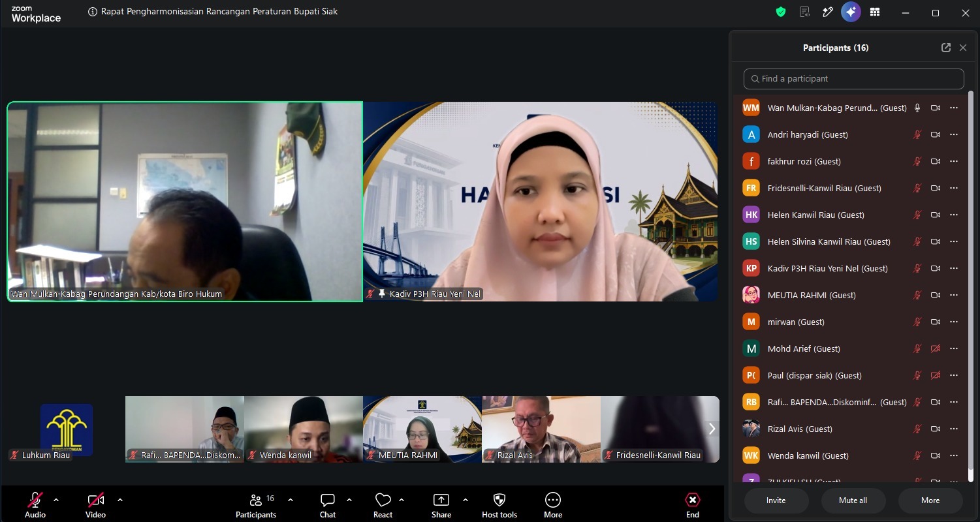Open the Chat panel
Viewport: 980px width, 522px height.
tap(328, 505)
